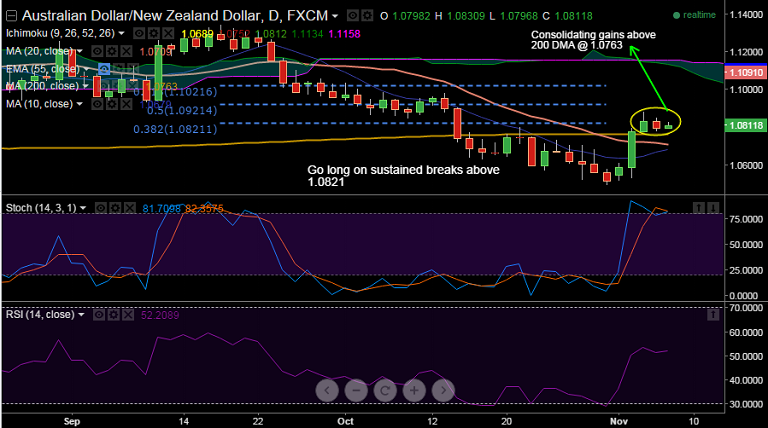Open MA (20, close) settings gear
Viewport: 768px width, 428px height.
coord(112,51)
